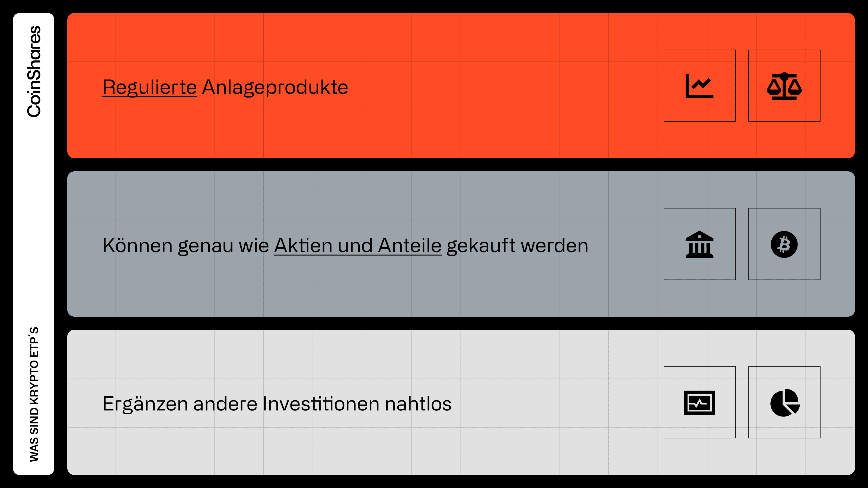868x488 pixels.
Task: Open the 'Aktien und Anteile' underlined link
Action: (358, 245)
